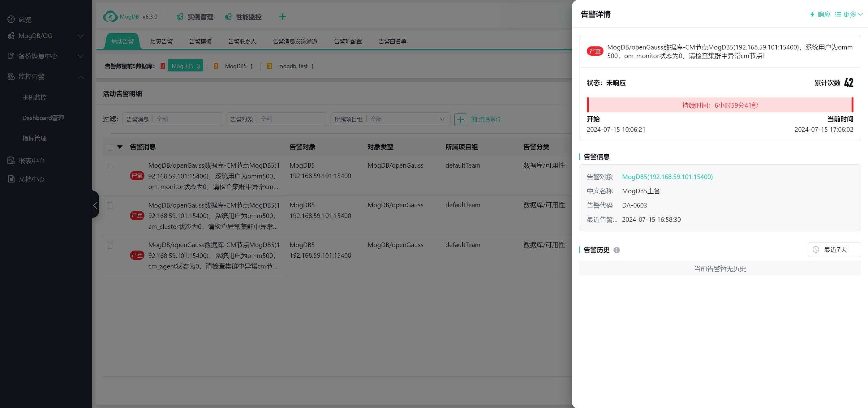The image size is (868, 408).
Task: Click the MogDB/OG sidebar icon
Action: point(11,36)
